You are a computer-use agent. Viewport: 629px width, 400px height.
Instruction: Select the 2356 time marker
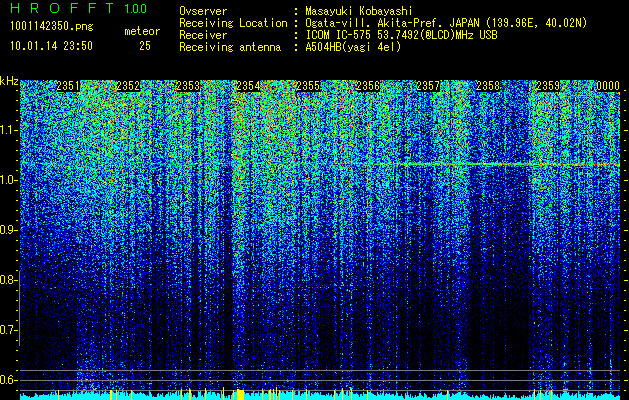tap(368, 86)
